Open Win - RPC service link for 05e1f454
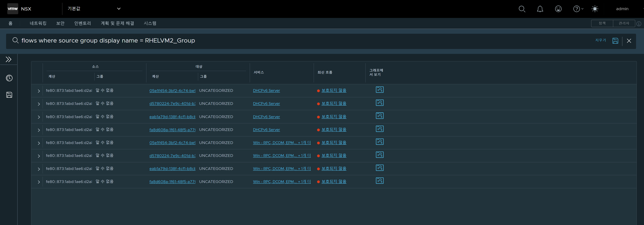 coord(282,143)
